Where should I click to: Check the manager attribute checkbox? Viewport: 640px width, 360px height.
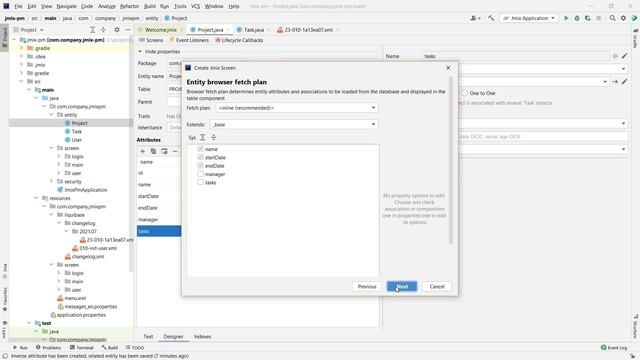(x=200, y=174)
